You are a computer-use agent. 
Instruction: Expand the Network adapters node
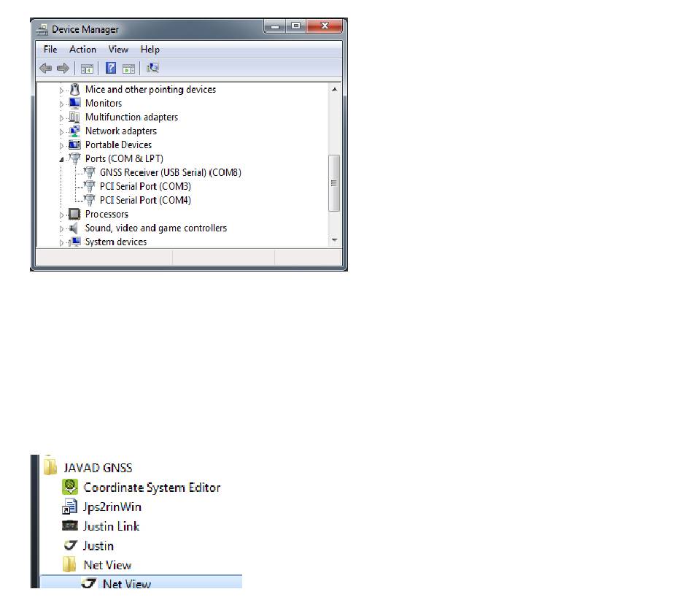tap(61, 132)
